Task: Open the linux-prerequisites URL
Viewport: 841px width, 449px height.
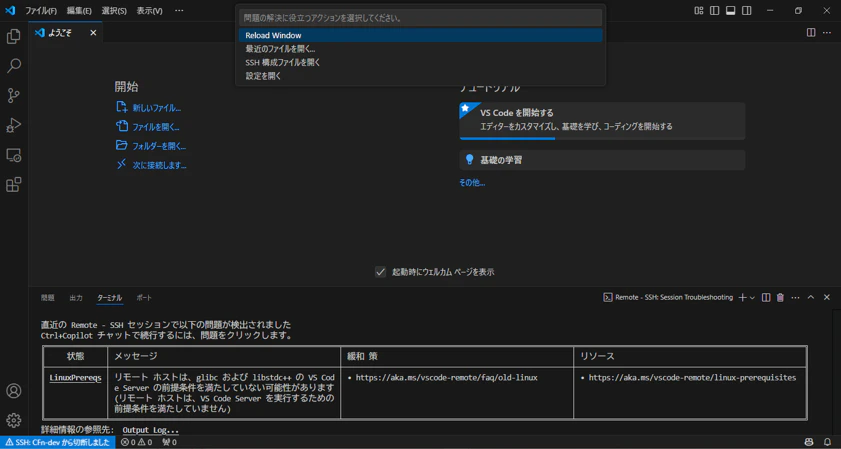Action: (x=692, y=378)
